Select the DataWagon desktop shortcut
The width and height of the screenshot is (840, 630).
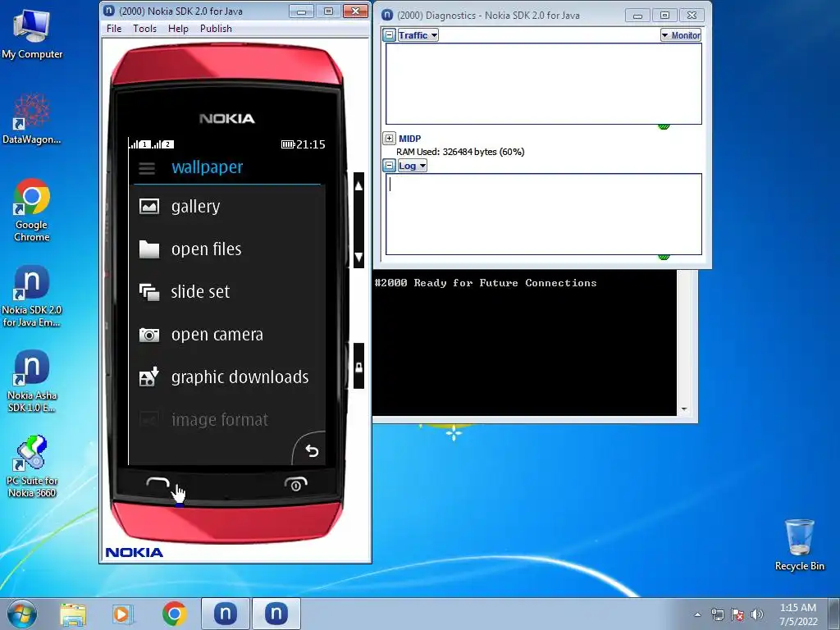tap(32, 119)
